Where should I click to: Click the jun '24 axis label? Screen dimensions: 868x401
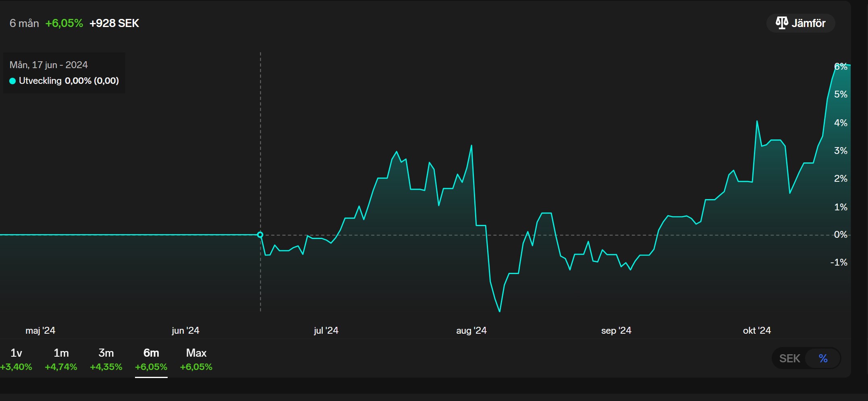click(x=185, y=330)
